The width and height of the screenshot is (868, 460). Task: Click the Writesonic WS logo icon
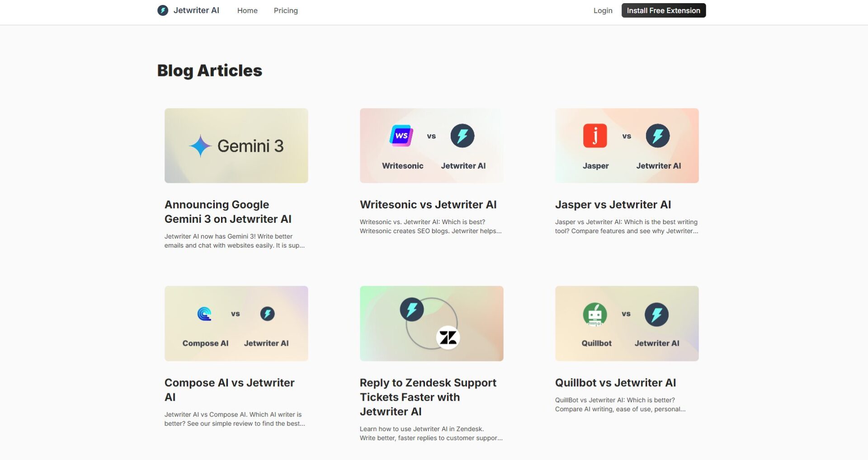point(401,136)
